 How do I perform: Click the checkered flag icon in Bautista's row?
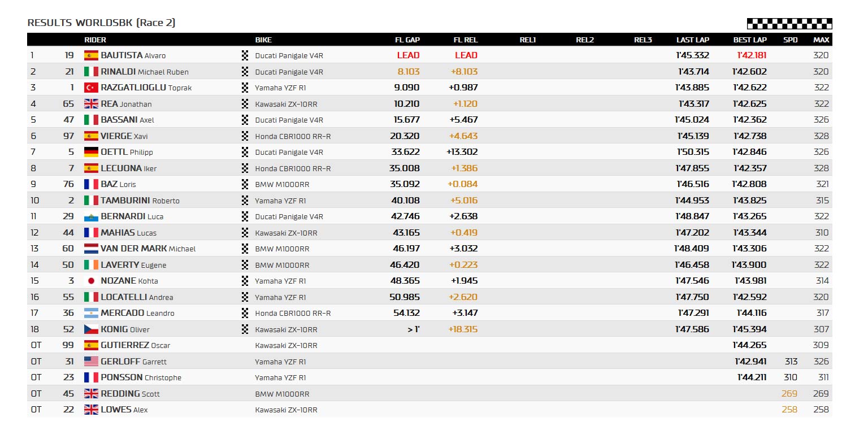pos(245,55)
